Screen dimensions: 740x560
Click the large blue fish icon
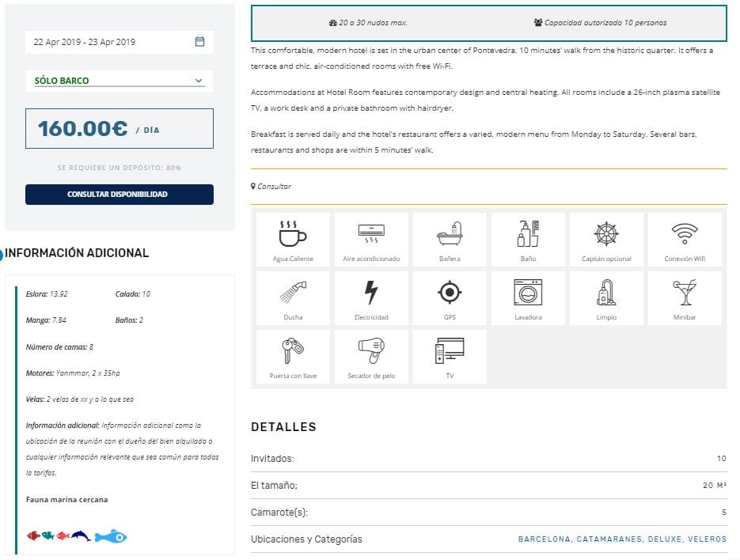(x=111, y=537)
